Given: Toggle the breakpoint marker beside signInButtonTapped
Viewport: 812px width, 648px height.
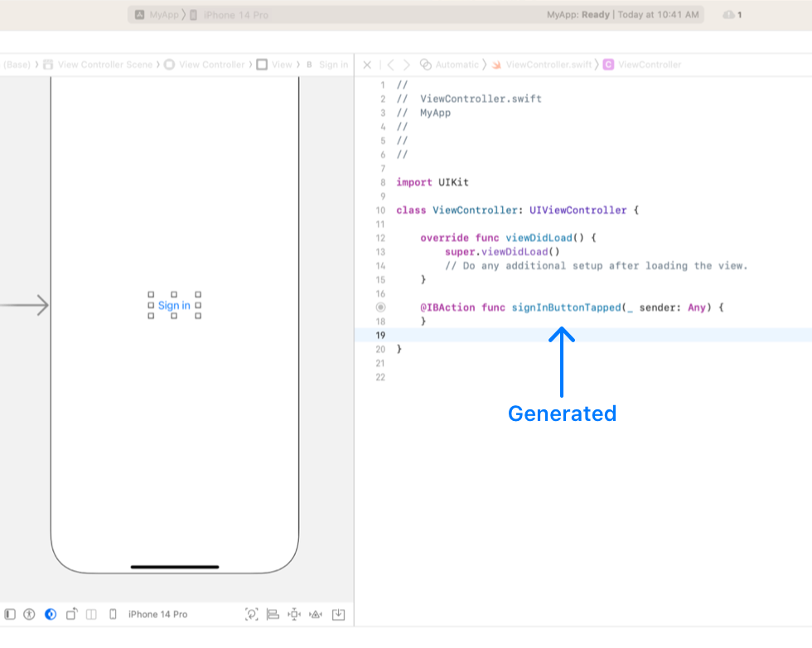Looking at the screenshot, I should 380,307.
